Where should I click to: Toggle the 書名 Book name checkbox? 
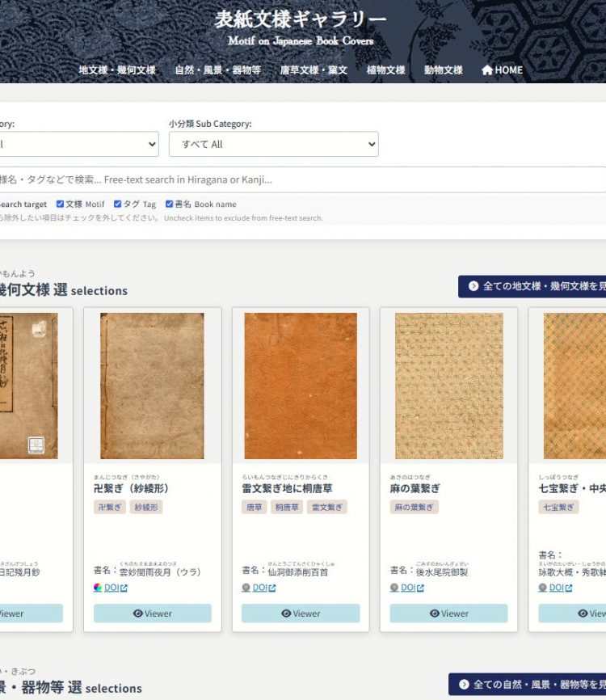pos(169,204)
